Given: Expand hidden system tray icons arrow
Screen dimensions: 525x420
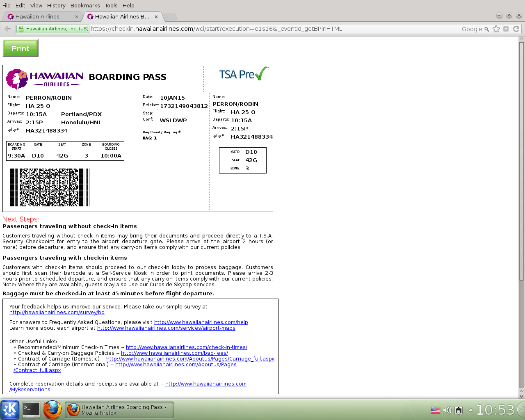Looking at the screenshot, I should 470,410.
